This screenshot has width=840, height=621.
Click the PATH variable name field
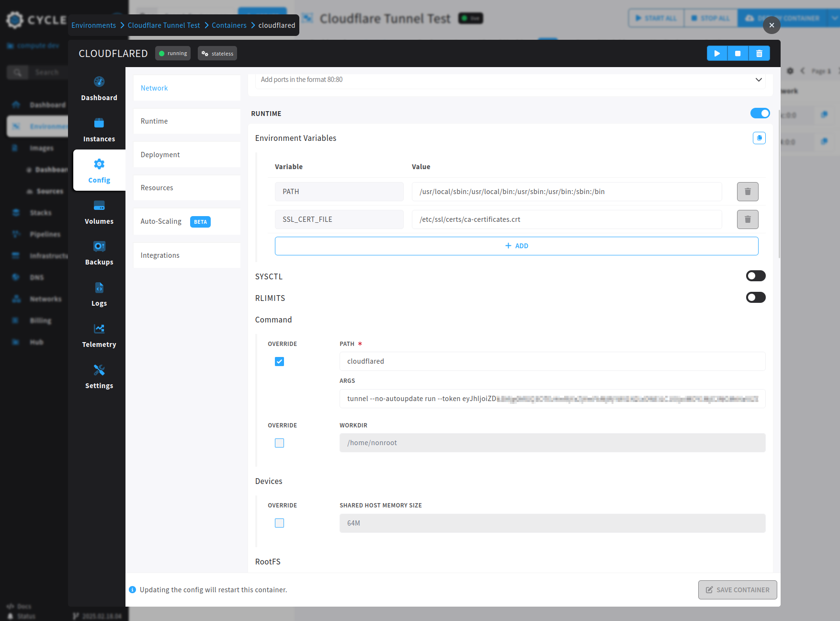point(339,192)
